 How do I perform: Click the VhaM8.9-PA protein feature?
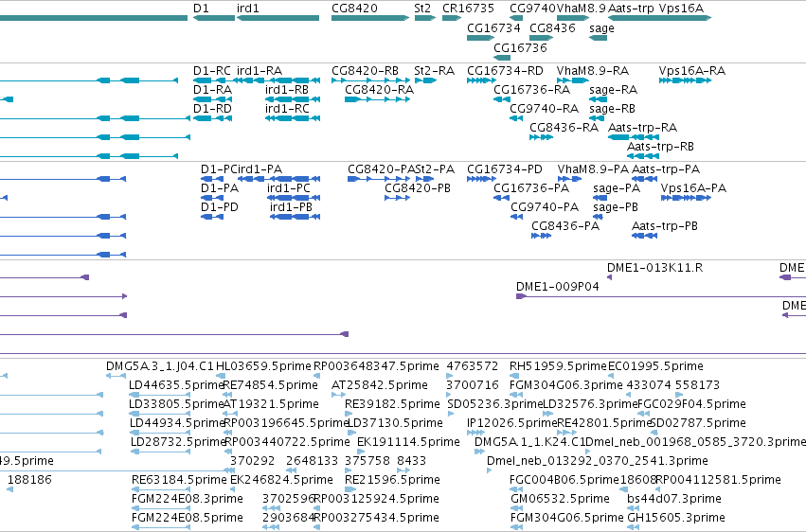click(x=569, y=179)
